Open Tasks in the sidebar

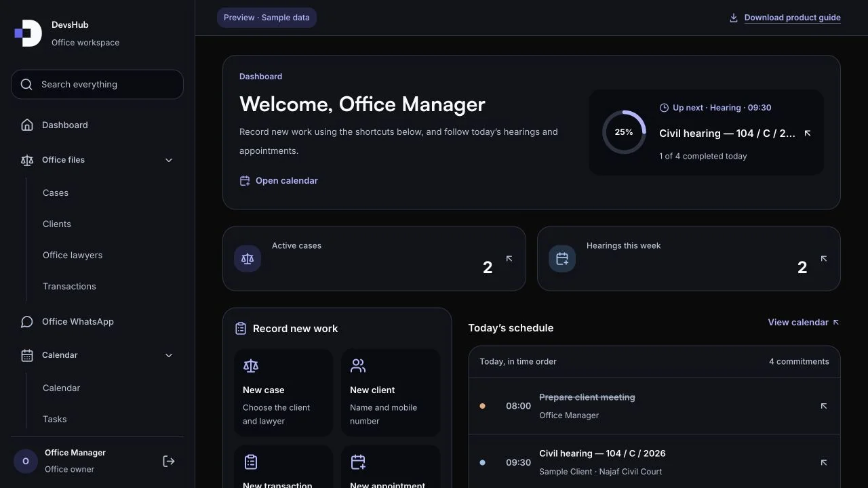coord(55,420)
